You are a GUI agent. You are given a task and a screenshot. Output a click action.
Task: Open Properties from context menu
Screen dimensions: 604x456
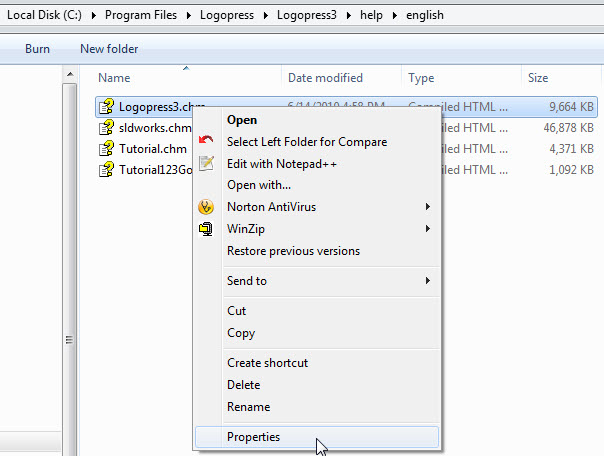click(317, 437)
